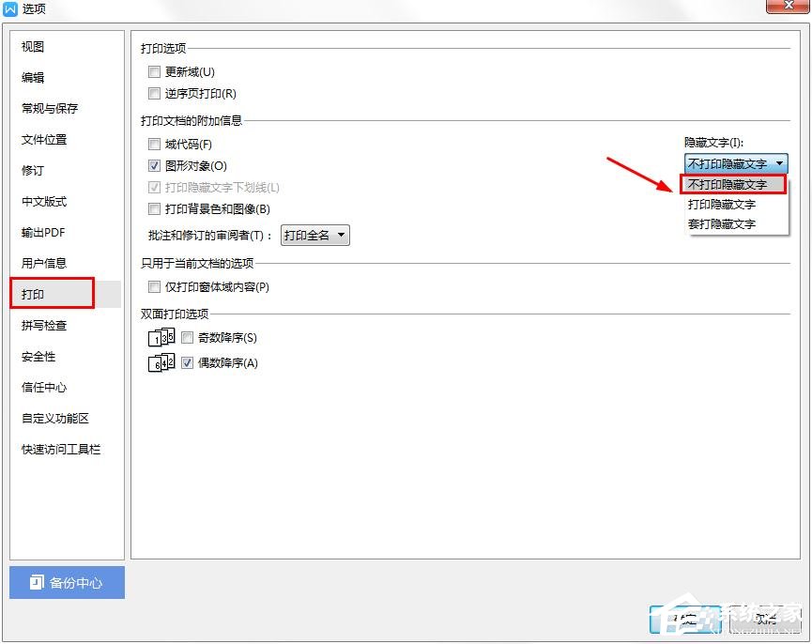
Task: Click the even-pages descending order icon
Action: coord(160,362)
